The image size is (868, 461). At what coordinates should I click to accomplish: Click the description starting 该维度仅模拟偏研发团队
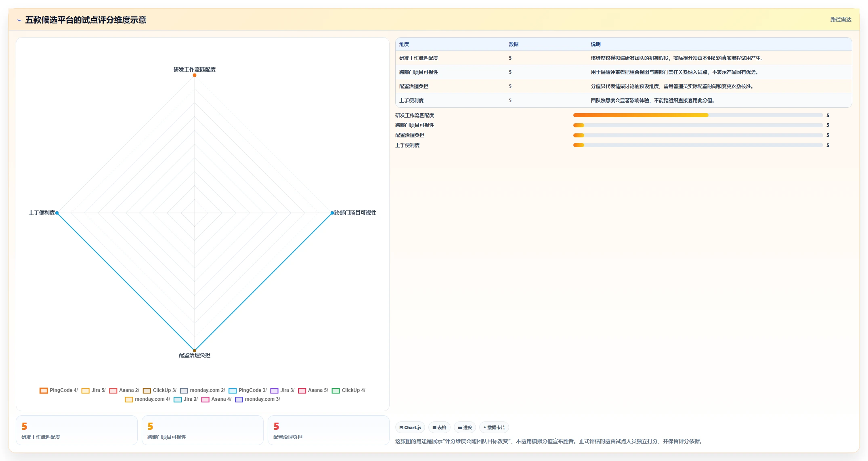click(677, 58)
